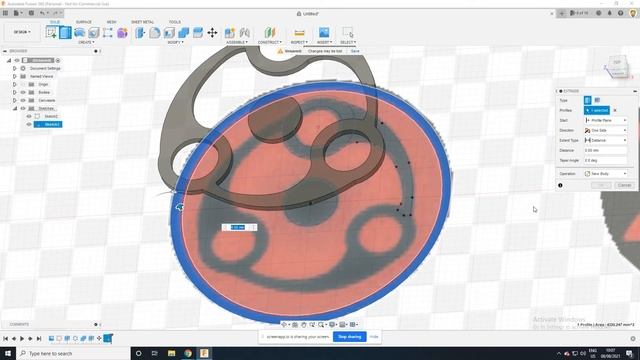Viewport: 640px width, 360px height.
Task: Click the Move/Copy arrows icon
Action: click(x=212, y=32)
